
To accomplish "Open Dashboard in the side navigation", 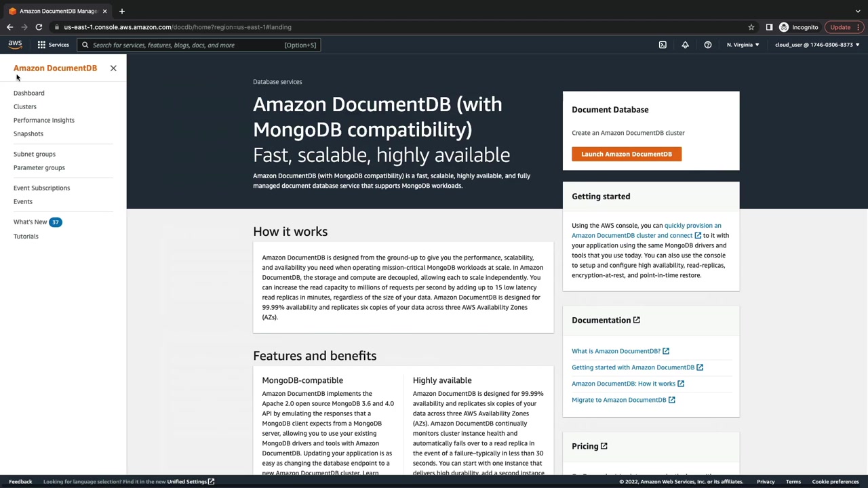I will [x=29, y=93].
